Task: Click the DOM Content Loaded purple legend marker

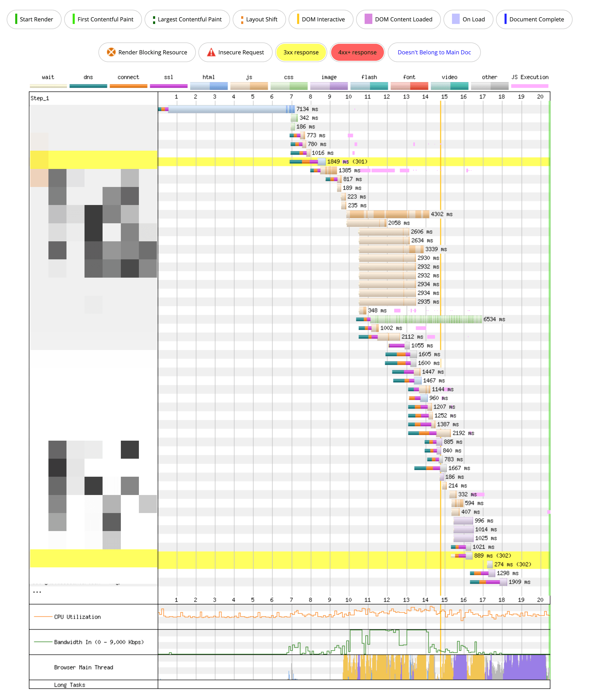Action: (x=368, y=19)
